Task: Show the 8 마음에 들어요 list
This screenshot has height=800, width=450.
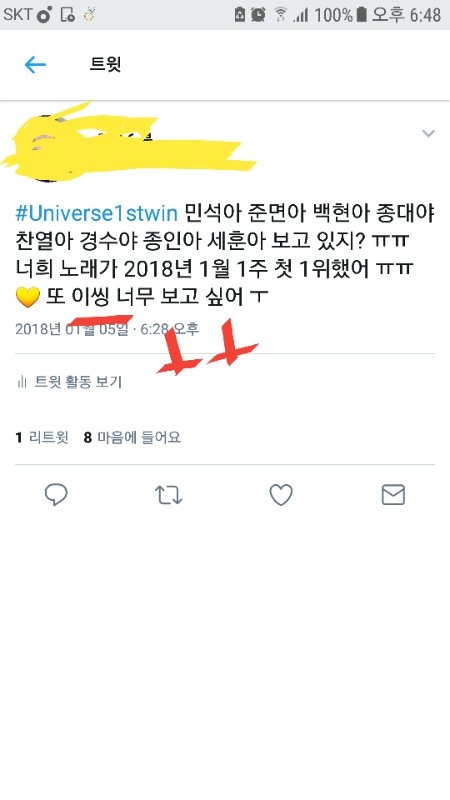Action: (x=132, y=437)
